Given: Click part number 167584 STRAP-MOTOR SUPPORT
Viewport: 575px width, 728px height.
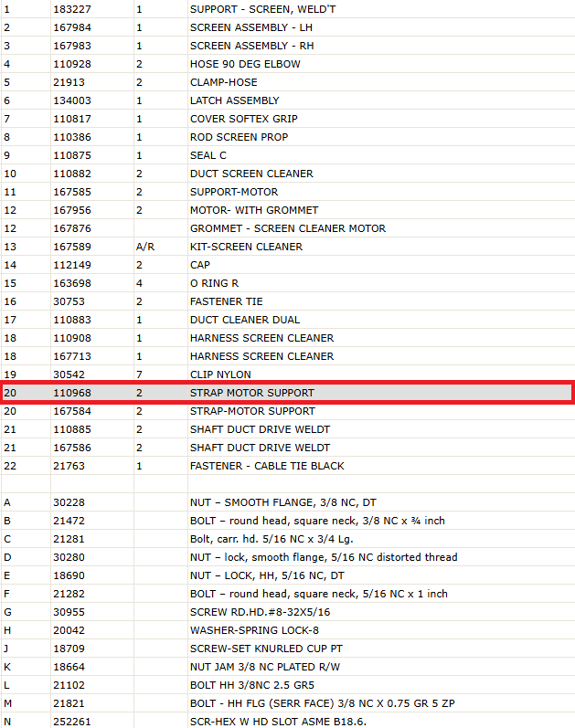Looking at the screenshot, I should click(x=72, y=411).
